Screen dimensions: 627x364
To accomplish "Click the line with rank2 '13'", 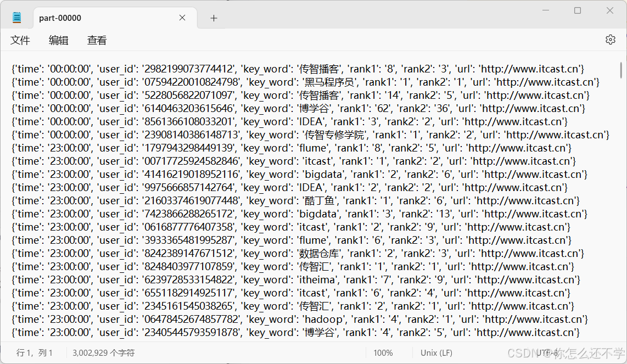I will 300,214.
